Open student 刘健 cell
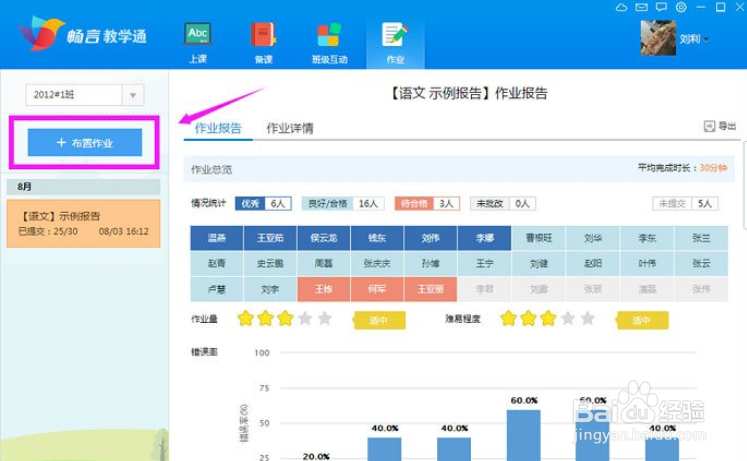Screen dimensions: 747x461 [539, 263]
